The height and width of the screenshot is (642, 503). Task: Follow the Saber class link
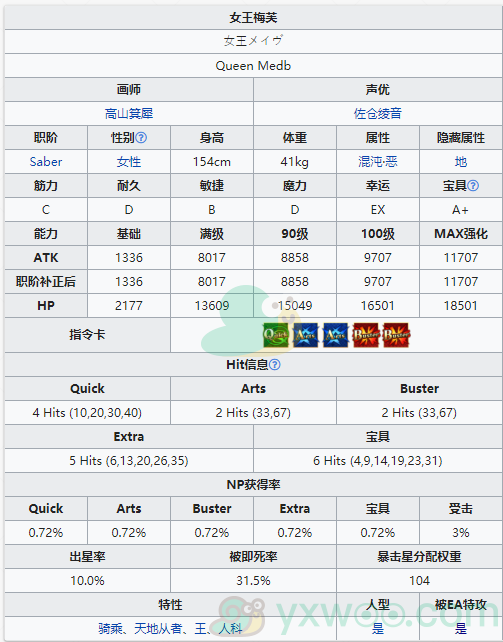pos(46,162)
